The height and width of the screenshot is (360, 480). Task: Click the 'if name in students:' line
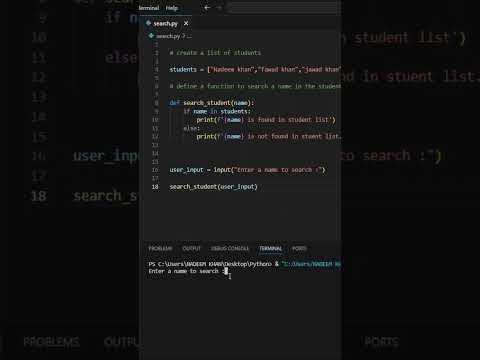pos(217,111)
